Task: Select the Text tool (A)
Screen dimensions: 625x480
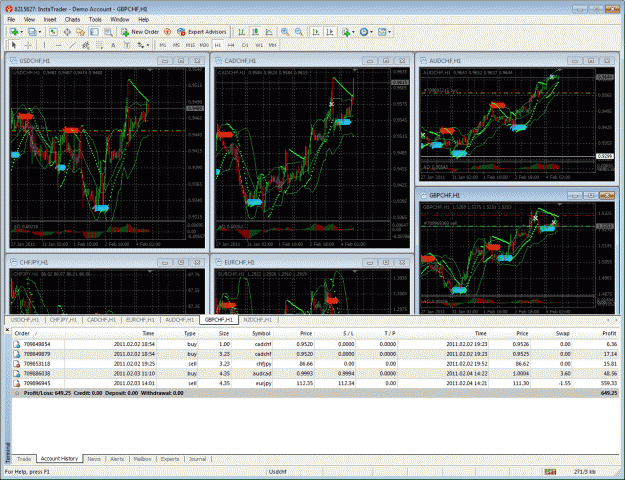Action: click(x=113, y=45)
